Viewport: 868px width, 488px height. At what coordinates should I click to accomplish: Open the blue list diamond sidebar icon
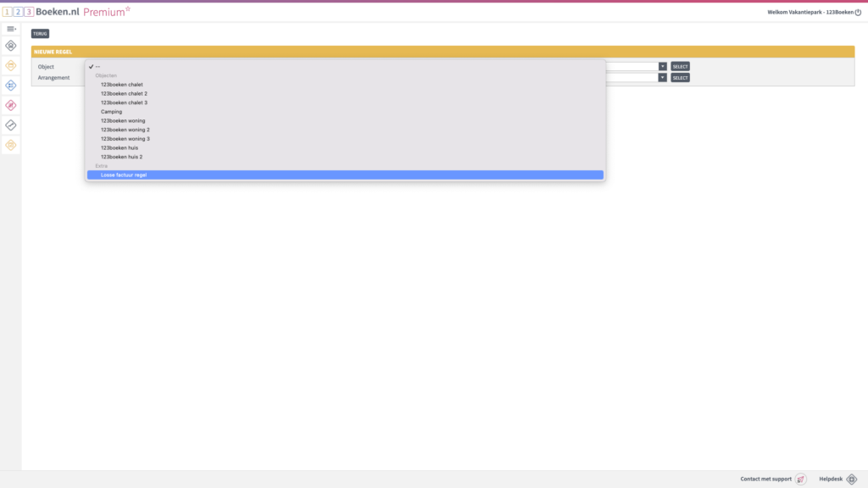[x=11, y=86]
